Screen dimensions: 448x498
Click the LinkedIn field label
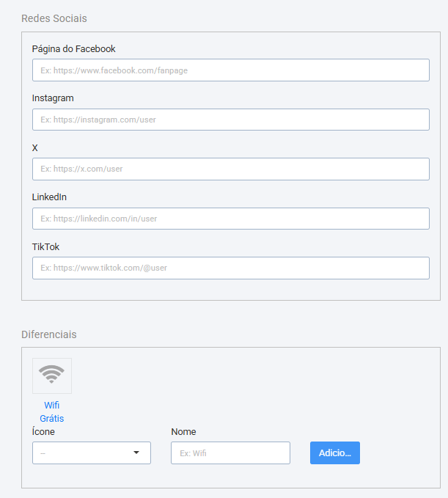tap(49, 197)
